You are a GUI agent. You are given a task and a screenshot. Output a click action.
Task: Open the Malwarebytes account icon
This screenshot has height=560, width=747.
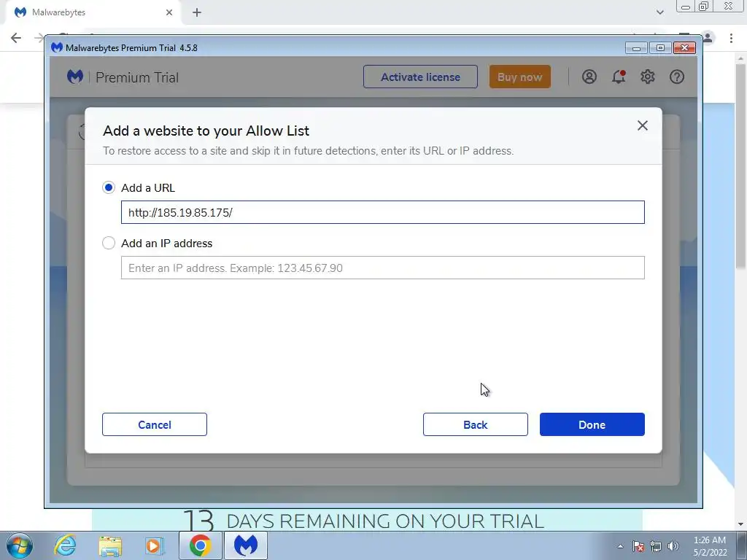[x=589, y=77]
